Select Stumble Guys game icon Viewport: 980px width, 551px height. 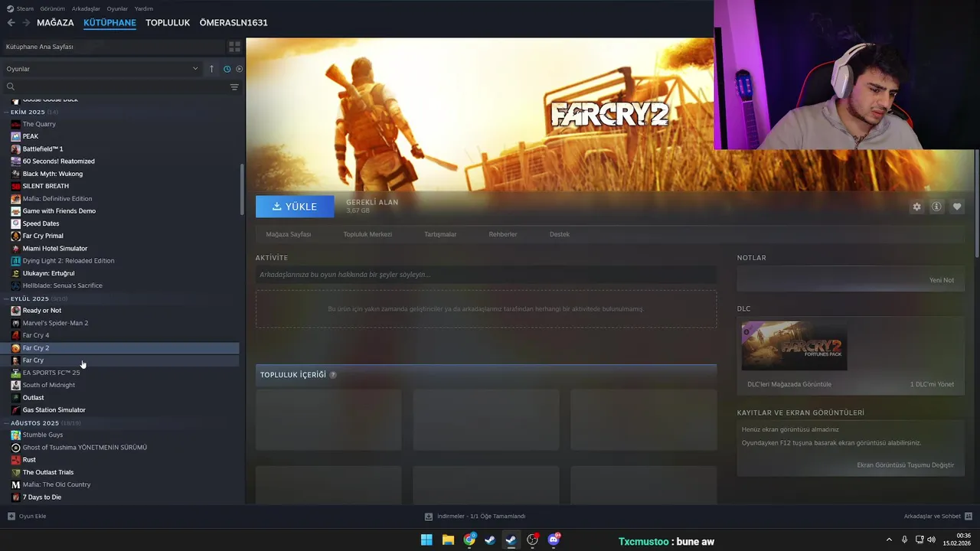click(15, 435)
